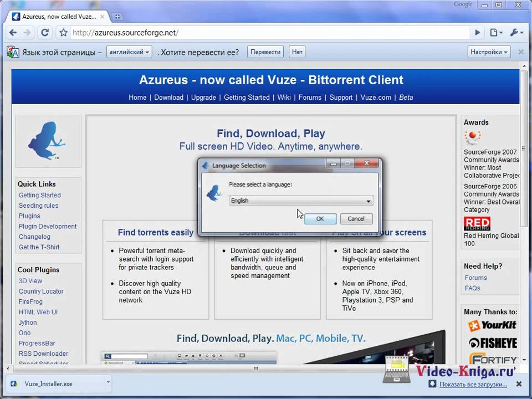Click the vertical scrollbar thumb

(x=524, y=149)
